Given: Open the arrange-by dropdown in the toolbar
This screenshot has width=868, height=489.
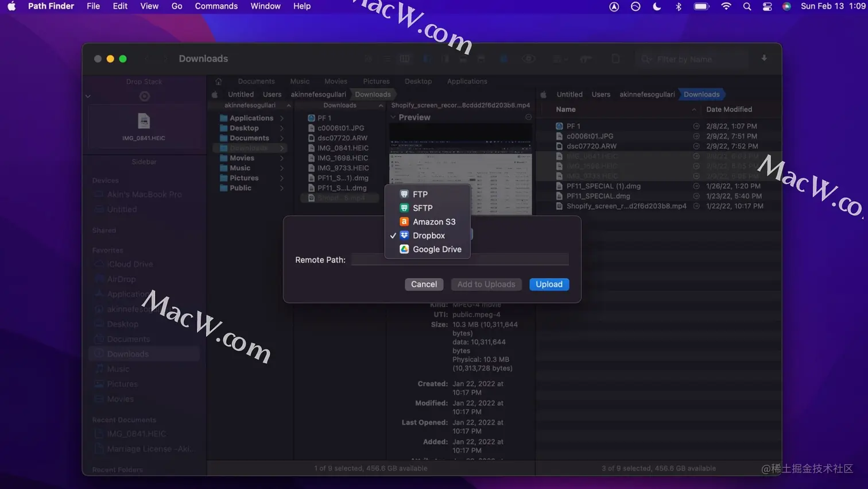Looking at the screenshot, I should tap(560, 59).
